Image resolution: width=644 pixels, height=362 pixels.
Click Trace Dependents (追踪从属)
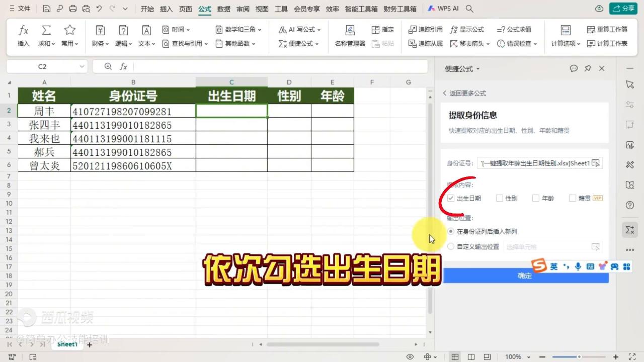[426, 44]
